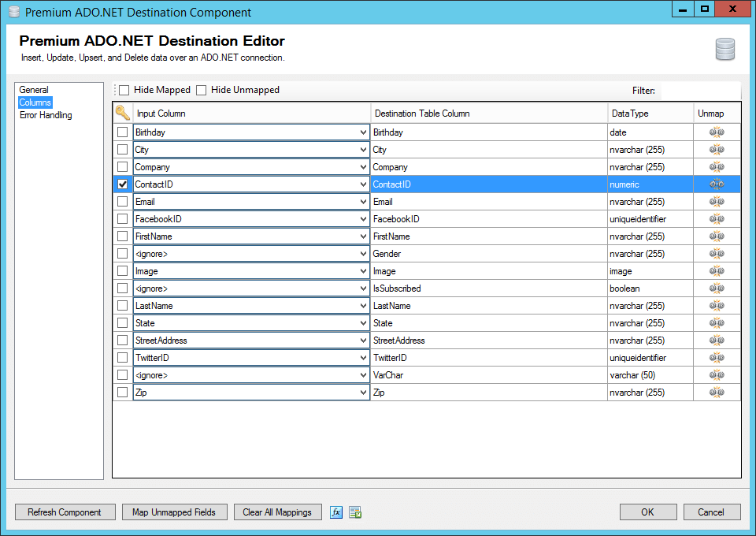
Task: Click the Destination Table Column header
Action: (x=489, y=114)
